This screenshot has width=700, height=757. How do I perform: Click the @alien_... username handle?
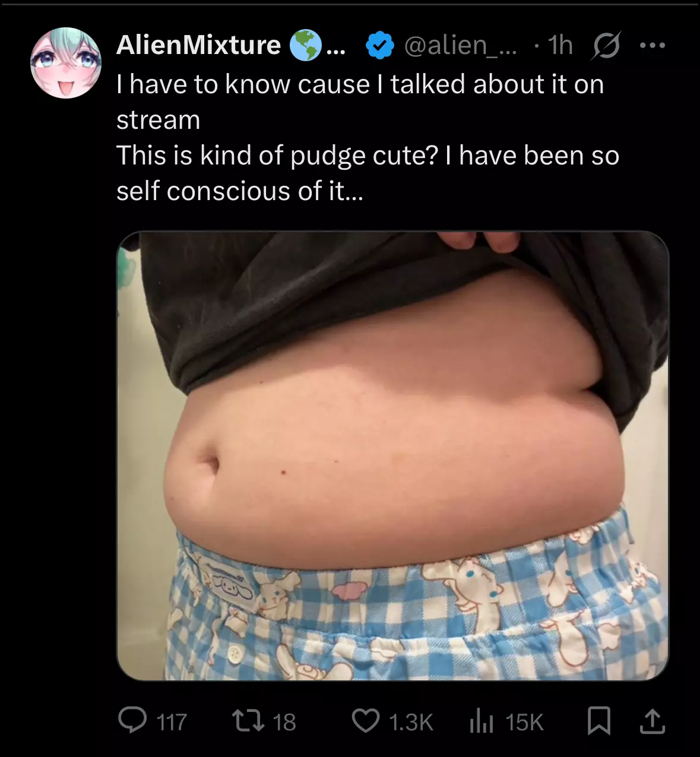click(460, 45)
